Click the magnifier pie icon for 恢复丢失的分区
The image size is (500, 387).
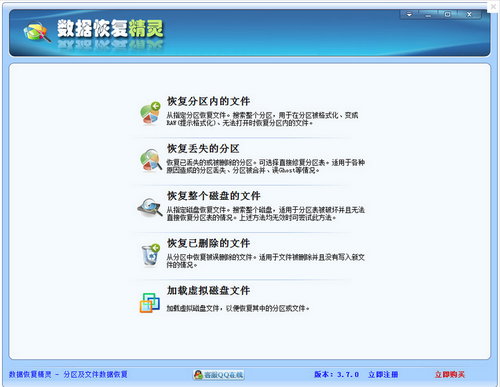click(151, 160)
